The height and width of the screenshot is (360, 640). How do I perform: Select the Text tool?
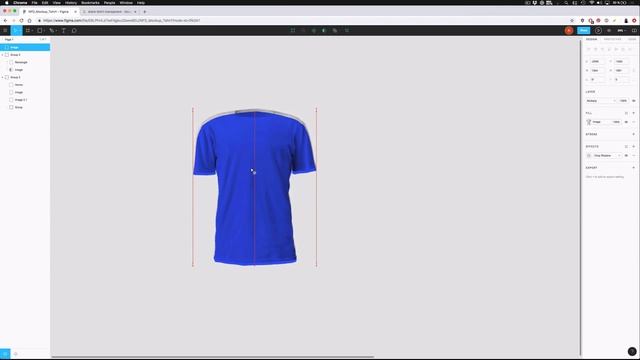coord(64,31)
